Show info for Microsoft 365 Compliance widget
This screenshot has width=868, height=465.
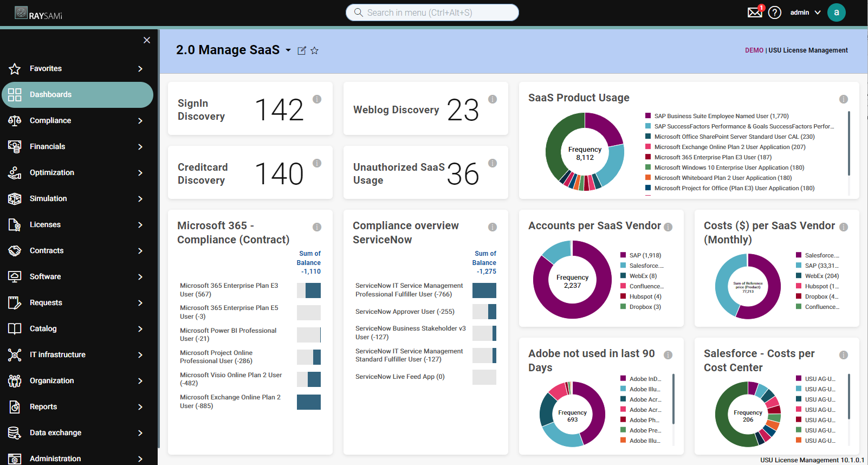tap(317, 227)
